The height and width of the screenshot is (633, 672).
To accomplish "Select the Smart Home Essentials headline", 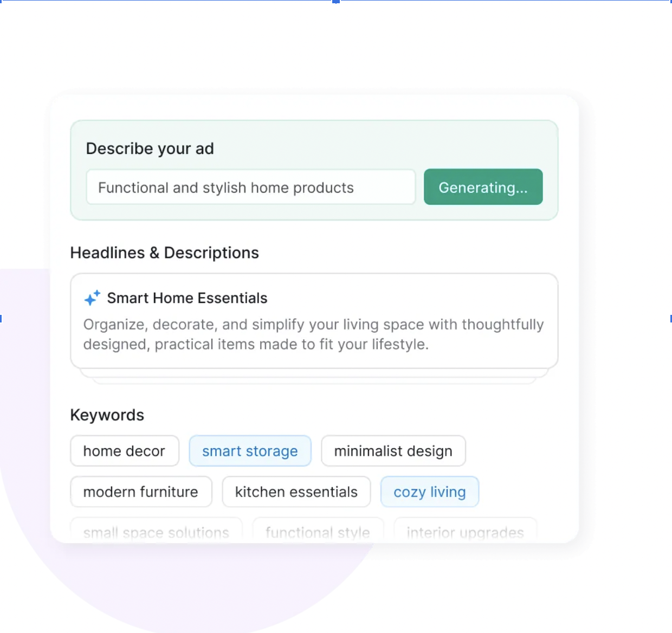I will [x=187, y=298].
